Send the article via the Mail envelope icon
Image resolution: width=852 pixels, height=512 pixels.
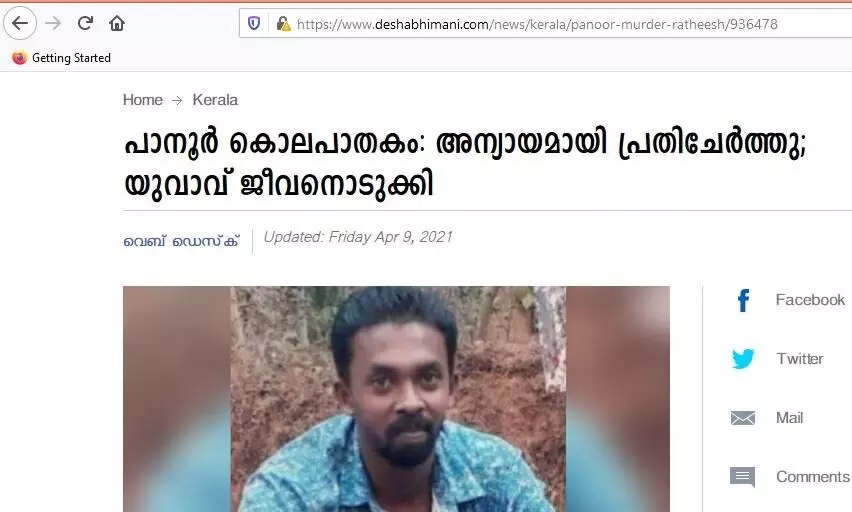[x=743, y=418]
